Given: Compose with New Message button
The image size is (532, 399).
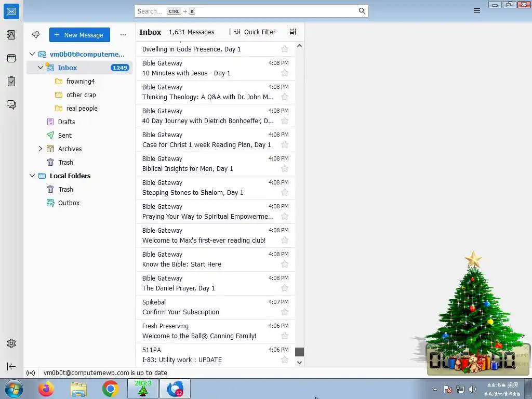Looking at the screenshot, I should pos(79,35).
